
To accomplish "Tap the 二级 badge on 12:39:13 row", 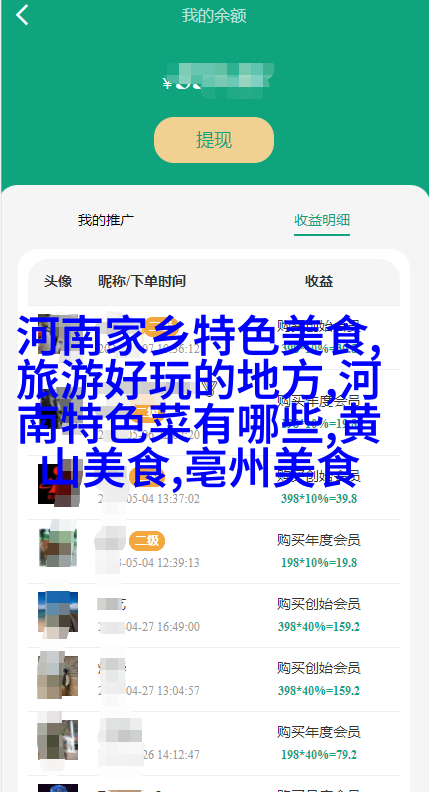I will click(147, 541).
